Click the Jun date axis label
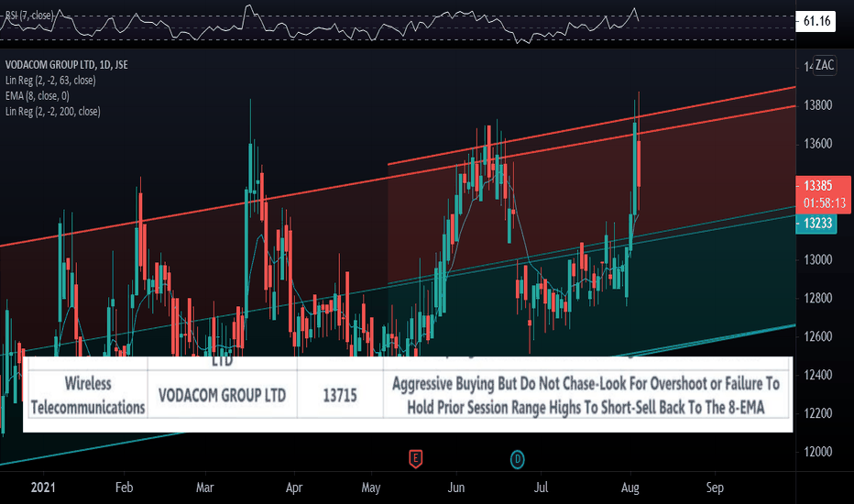The width and height of the screenshot is (854, 504). (x=456, y=488)
